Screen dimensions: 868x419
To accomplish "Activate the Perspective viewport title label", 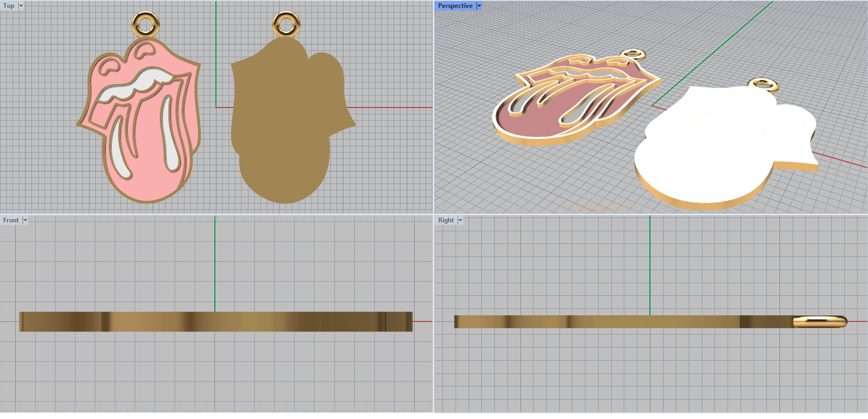I will tap(455, 6).
